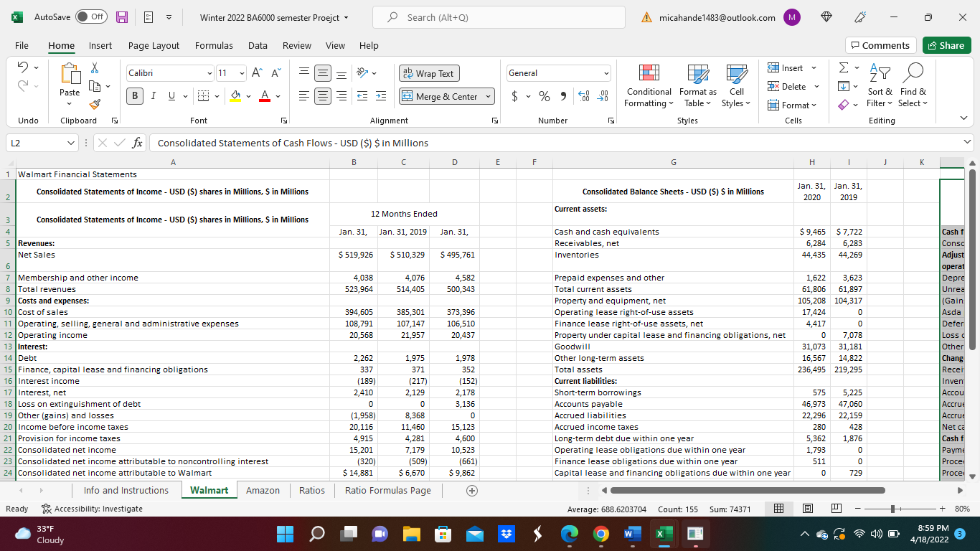Open the Comments pane button
This screenshot has width=980, height=551.
click(x=880, y=45)
